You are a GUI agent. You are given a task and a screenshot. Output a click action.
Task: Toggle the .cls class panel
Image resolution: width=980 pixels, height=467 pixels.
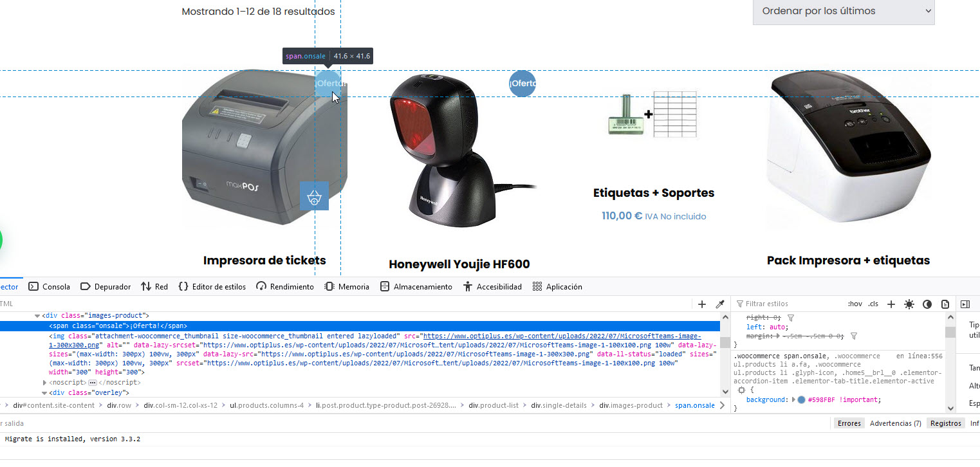pos(873,304)
